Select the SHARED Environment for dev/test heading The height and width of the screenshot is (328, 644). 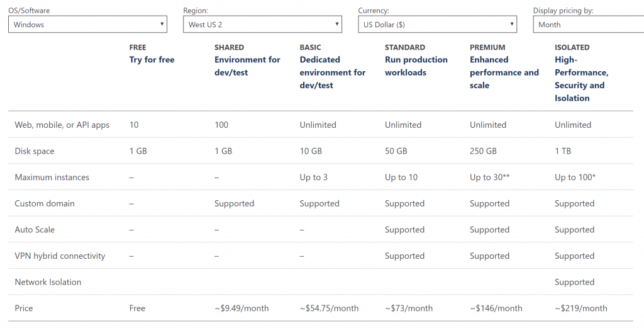[247, 60]
